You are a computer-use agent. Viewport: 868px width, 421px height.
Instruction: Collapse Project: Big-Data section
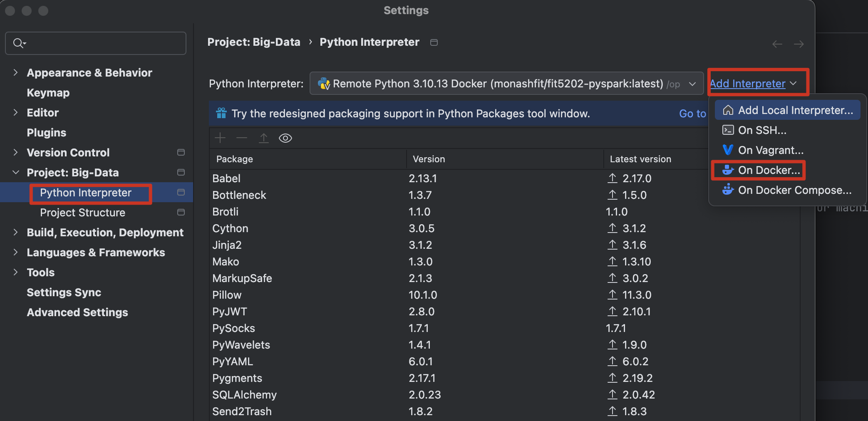pyautogui.click(x=15, y=172)
